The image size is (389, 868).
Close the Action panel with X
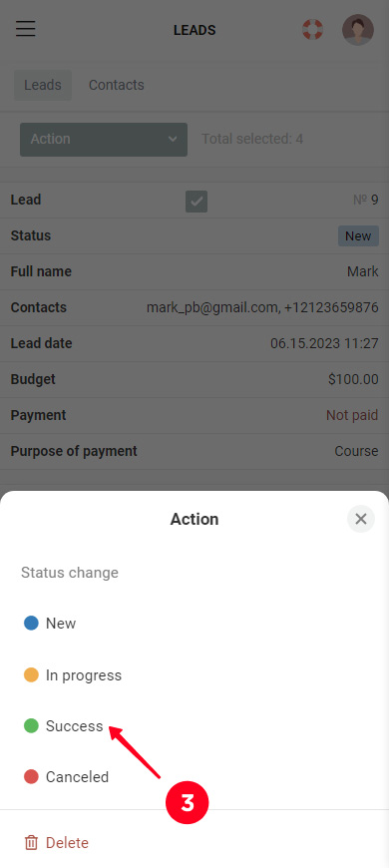click(x=361, y=519)
